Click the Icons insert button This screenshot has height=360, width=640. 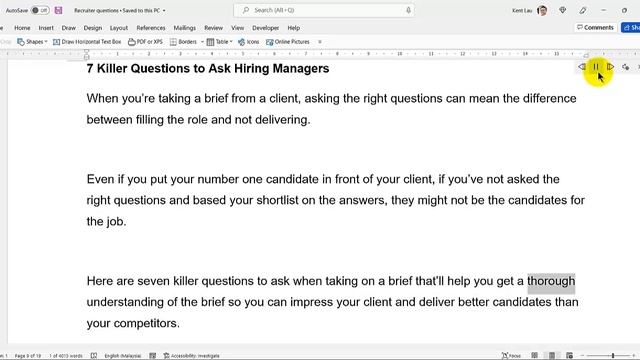click(x=249, y=42)
